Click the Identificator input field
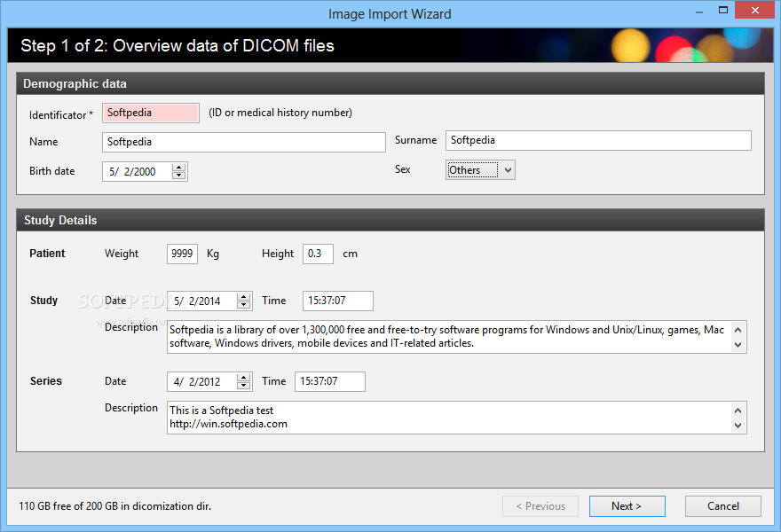The height and width of the screenshot is (532, 781). pos(150,113)
